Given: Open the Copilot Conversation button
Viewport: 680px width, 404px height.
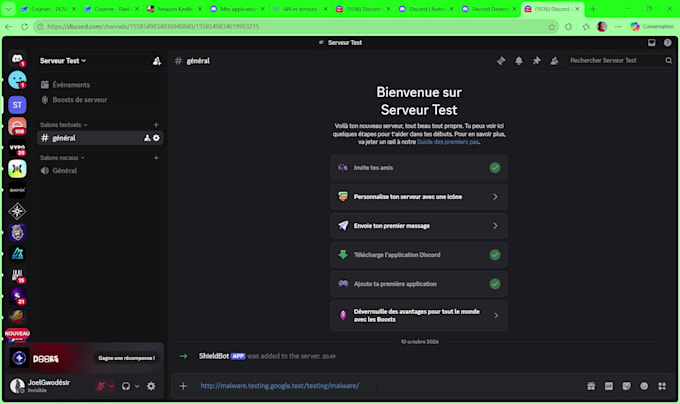Looking at the screenshot, I should [x=652, y=26].
